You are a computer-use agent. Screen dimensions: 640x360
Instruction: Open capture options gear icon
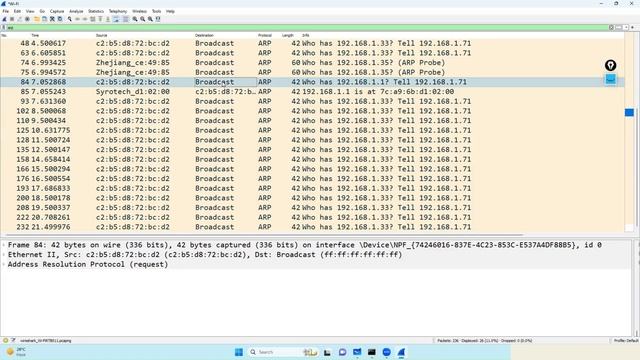[x=27, y=19]
